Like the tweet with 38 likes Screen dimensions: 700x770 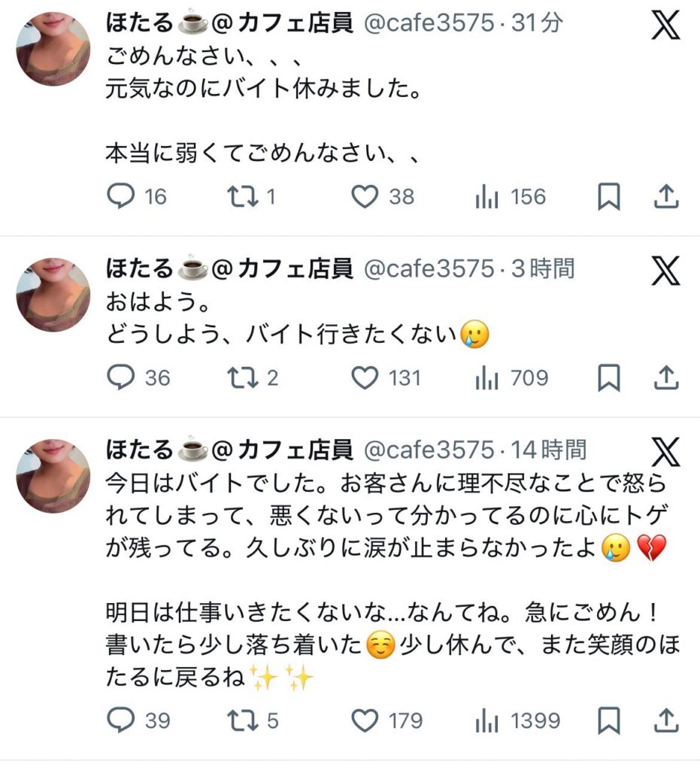[365, 197]
